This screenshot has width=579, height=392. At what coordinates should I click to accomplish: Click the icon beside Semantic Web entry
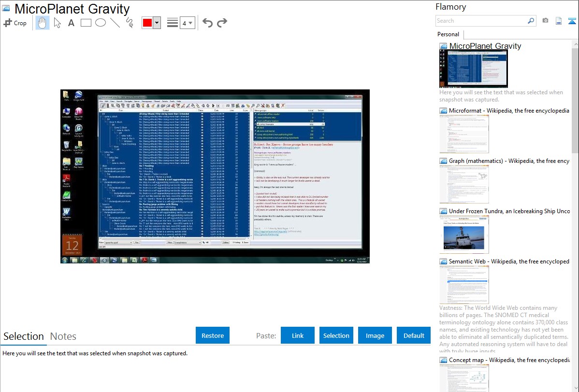pos(443,261)
